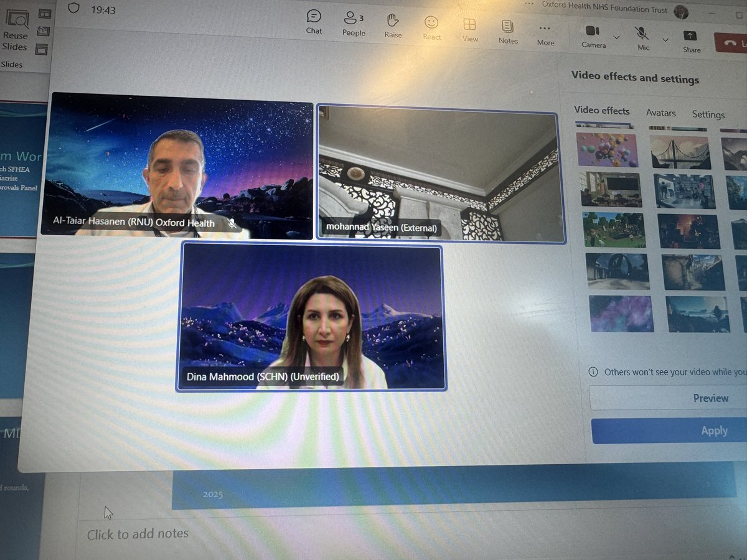Toggle the Camera on or off
The width and height of the screenshot is (747, 560).
(593, 36)
